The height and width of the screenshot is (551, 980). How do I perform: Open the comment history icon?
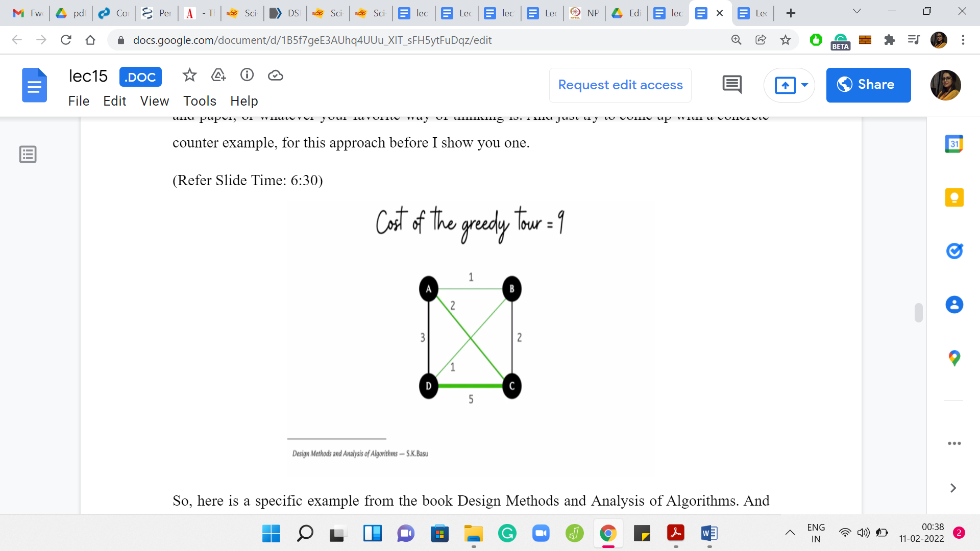732,85
